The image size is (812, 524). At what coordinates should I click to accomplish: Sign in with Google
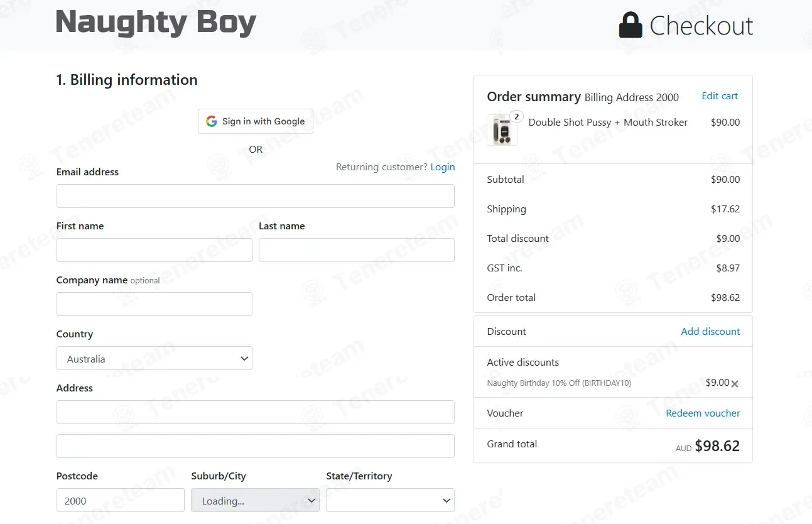click(x=256, y=121)
